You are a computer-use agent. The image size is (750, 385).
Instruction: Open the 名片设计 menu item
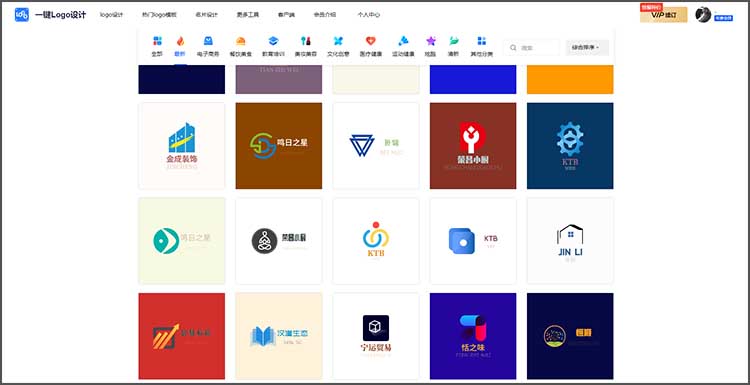click(206, 15)
